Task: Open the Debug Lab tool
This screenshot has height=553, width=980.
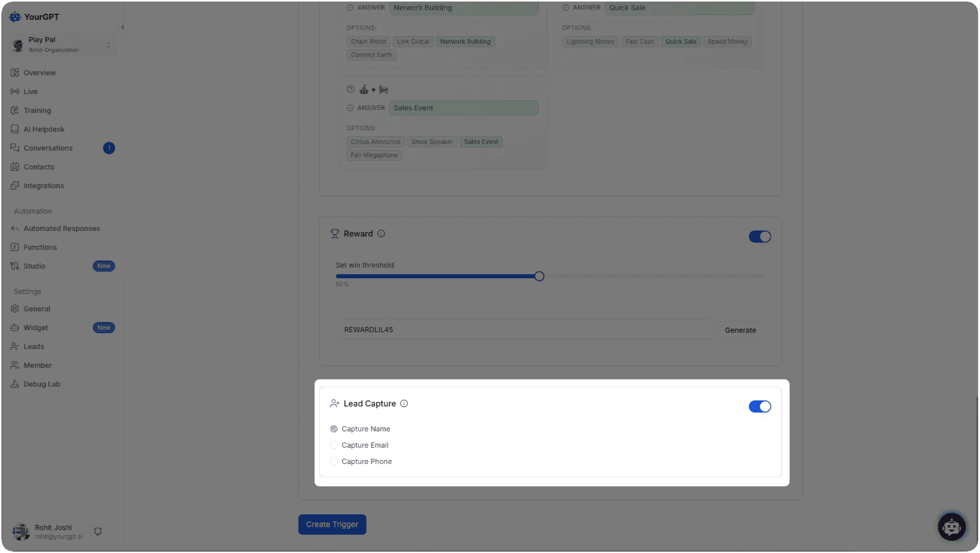Action: pos(42,384)
